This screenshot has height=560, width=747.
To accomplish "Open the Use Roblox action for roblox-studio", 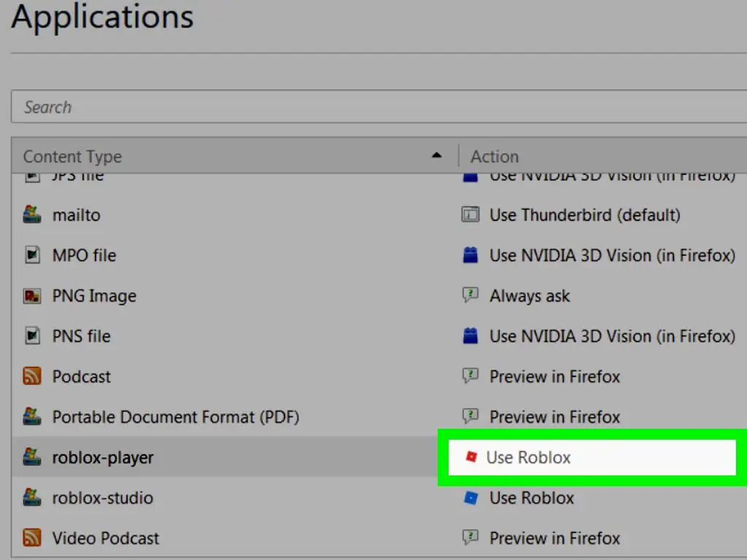I will coord(532,498).
